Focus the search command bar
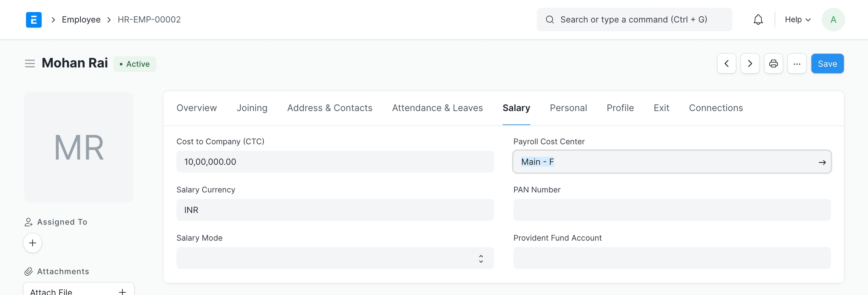868x295 pixels. (x=634, y=20)
